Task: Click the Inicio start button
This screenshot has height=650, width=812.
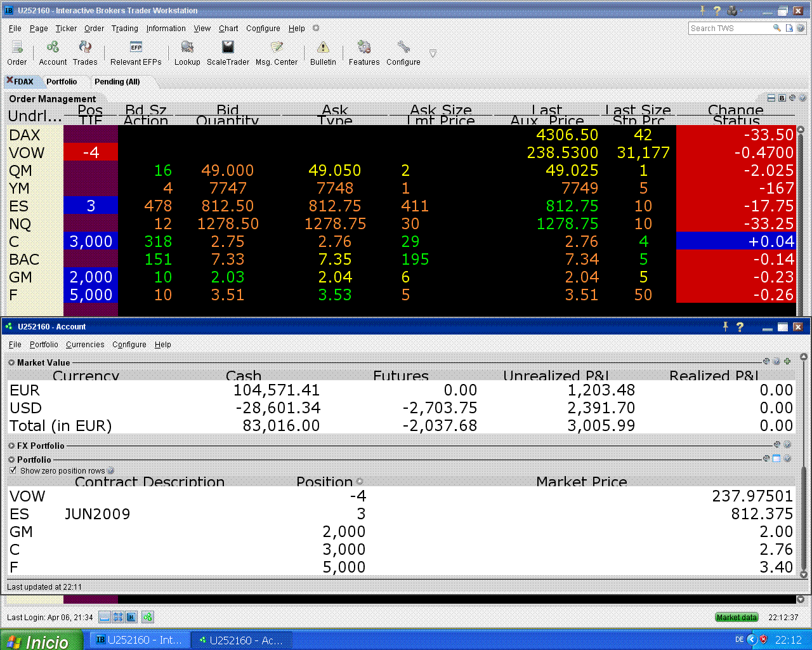Action: pyautogui.click(x=41, y=640)
